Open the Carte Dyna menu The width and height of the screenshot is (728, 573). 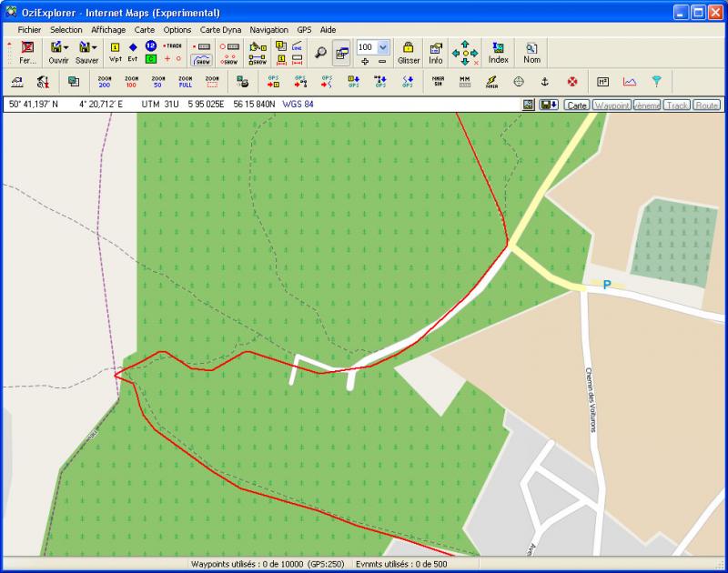(x=220, y=30)
